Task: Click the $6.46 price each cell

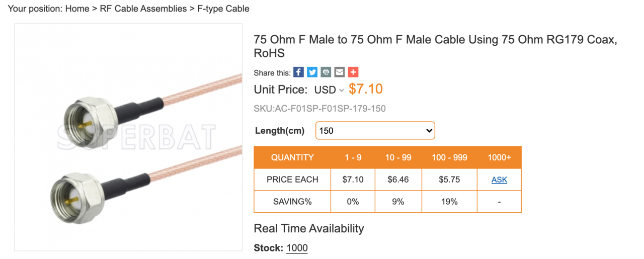Action: [x=398, y=180]
